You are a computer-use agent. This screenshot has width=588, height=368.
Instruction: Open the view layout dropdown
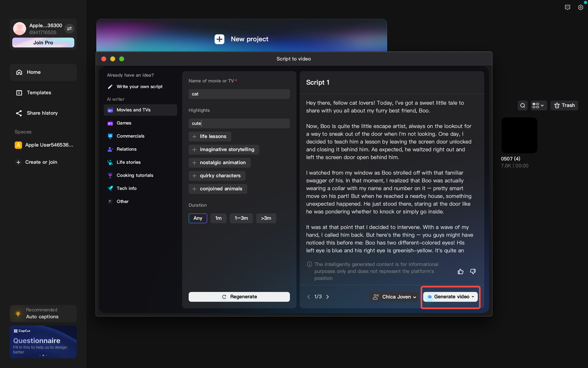[538, 105]
